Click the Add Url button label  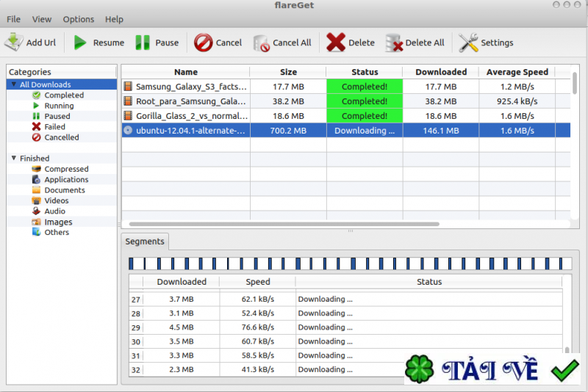(x=41, y=43)
